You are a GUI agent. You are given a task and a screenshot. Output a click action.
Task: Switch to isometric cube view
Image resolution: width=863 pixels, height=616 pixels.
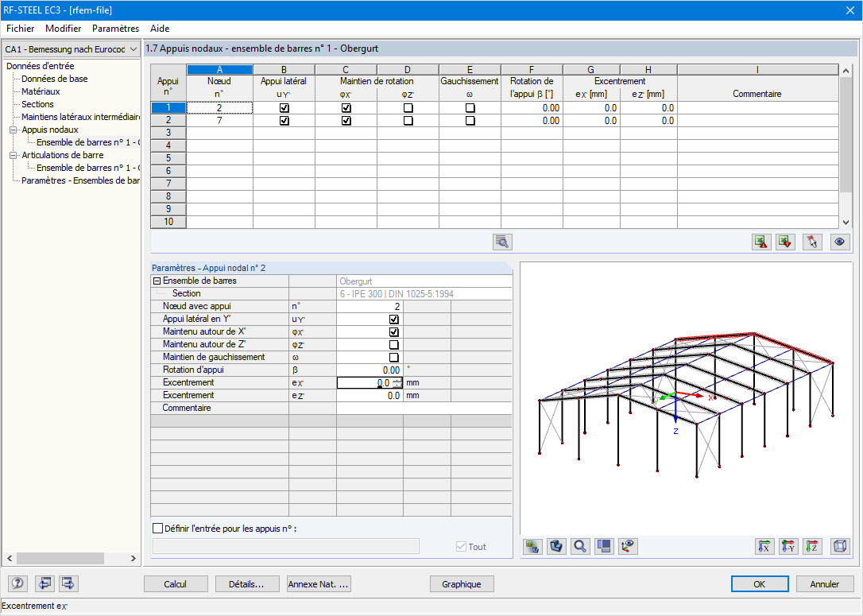click(840, 547)
